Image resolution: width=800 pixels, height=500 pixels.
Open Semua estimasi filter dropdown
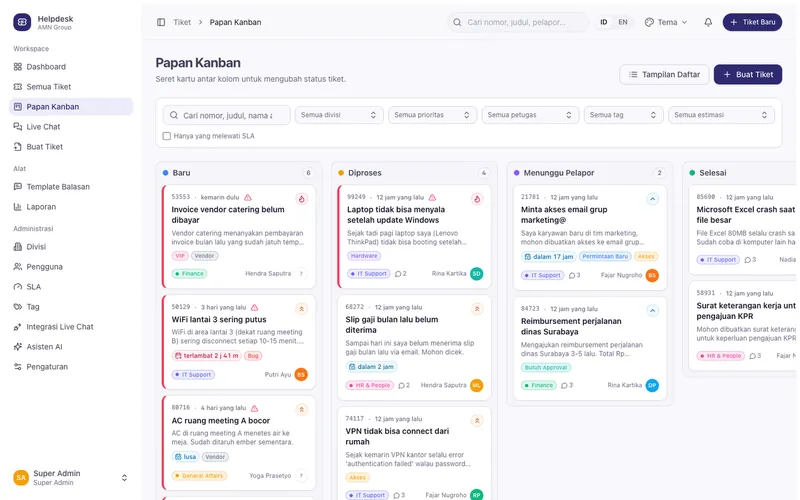point(721,115)
